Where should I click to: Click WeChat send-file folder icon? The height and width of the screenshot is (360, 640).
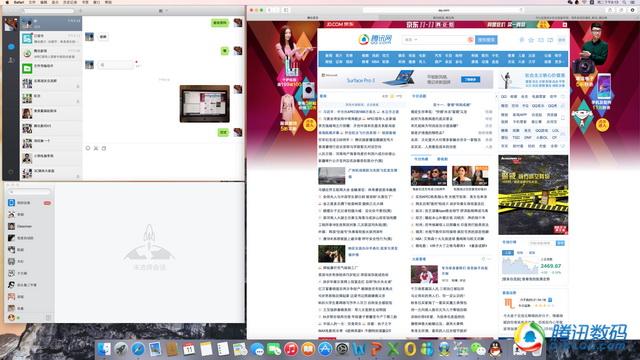pyautogui.click(x=104, y=148)
